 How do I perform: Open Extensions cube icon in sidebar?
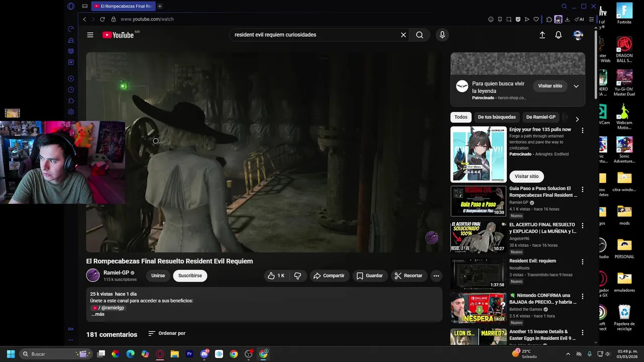pos(71,101)
